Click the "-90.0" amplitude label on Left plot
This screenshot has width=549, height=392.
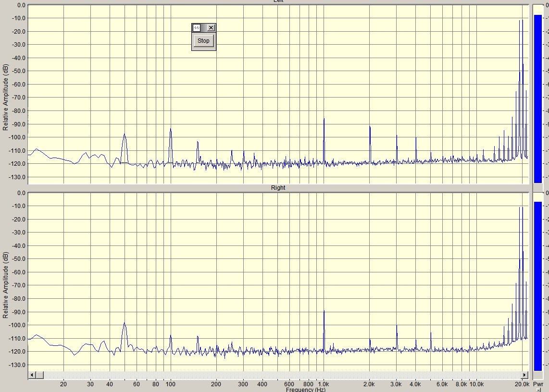click(19, 124)
